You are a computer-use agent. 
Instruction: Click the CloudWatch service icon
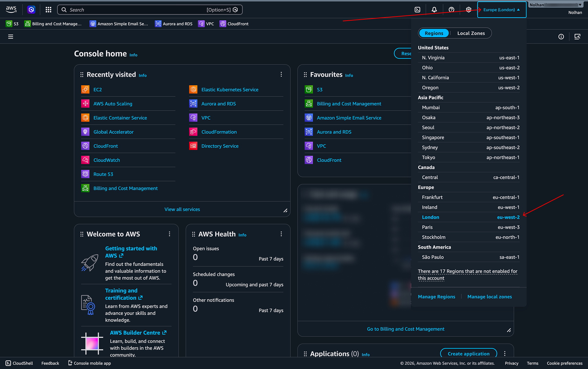pos(85,160)
